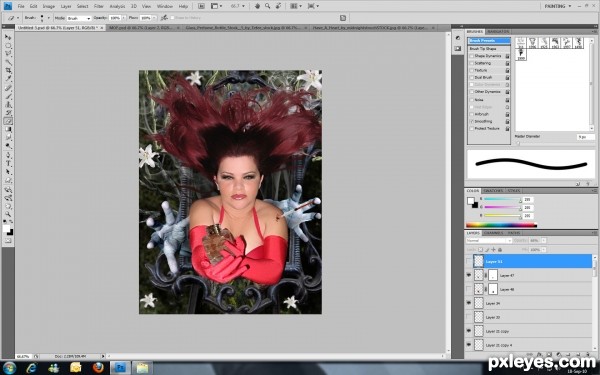600x375 pixels.
Task: Enable Noise checkbox
Action: [x=472, y=99]
